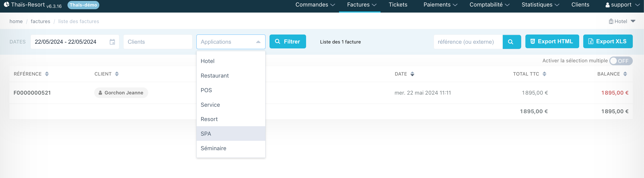Pick Resort from the Applications list

[231, 119]
